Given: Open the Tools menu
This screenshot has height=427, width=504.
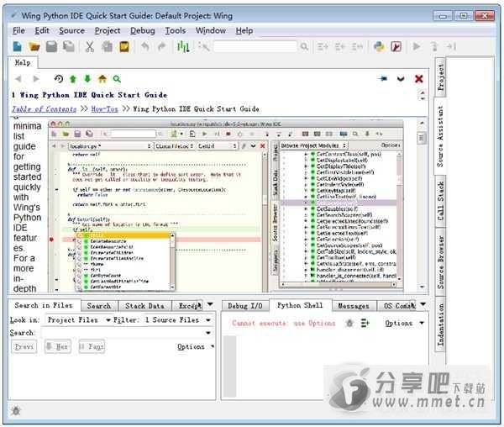Looking at the screenshot, I should click(x=176, y=31).
